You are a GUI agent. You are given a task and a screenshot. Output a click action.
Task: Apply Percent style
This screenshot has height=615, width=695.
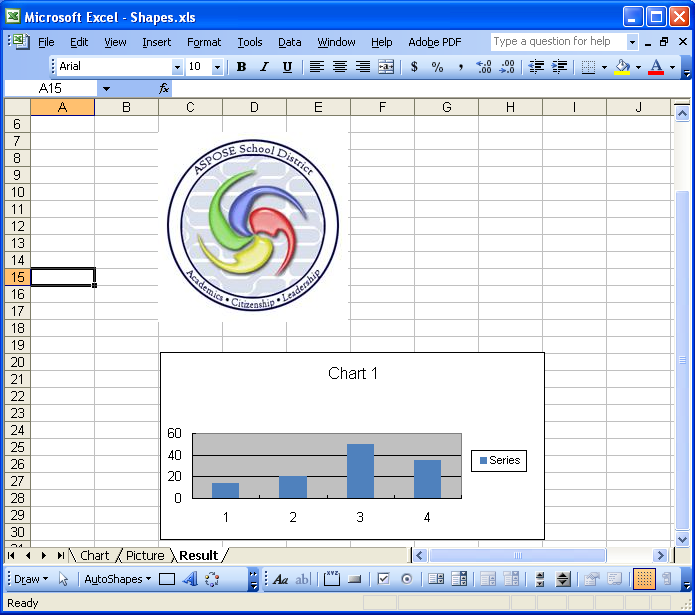[437, 67]
